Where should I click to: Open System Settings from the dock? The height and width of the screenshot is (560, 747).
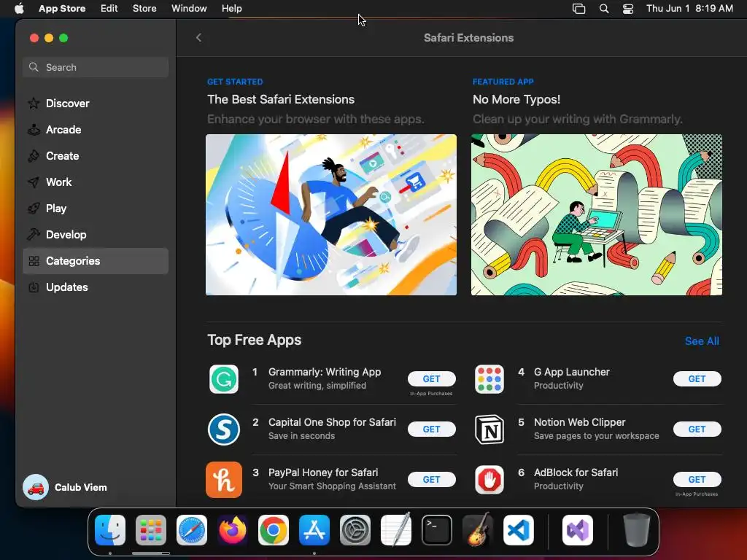coord(355,530)
